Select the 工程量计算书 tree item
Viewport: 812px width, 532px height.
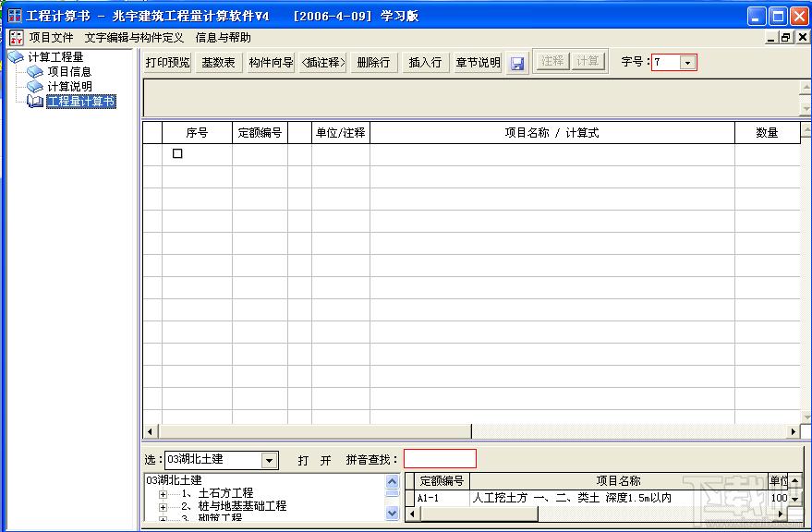pyautogui.click(x=81, y=101)
